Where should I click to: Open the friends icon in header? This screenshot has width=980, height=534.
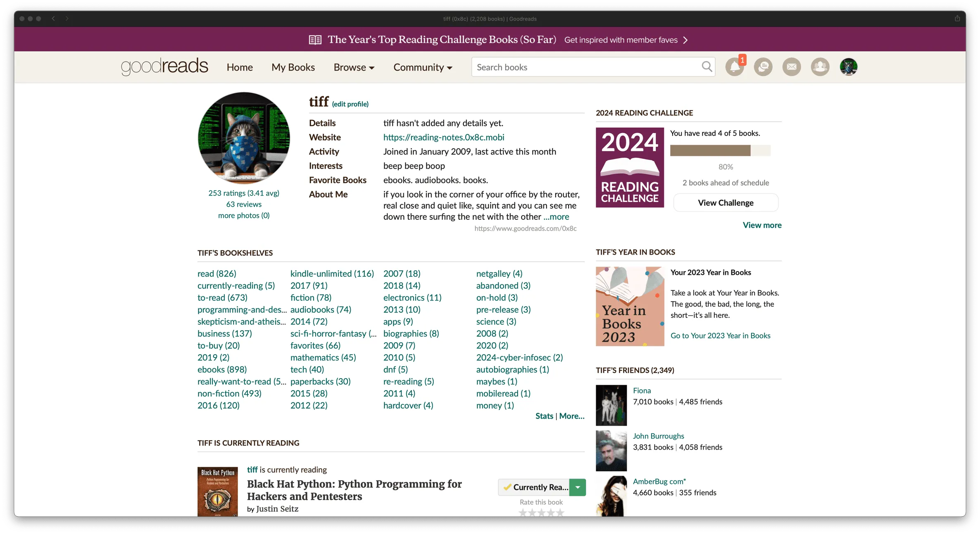point(820,67)
